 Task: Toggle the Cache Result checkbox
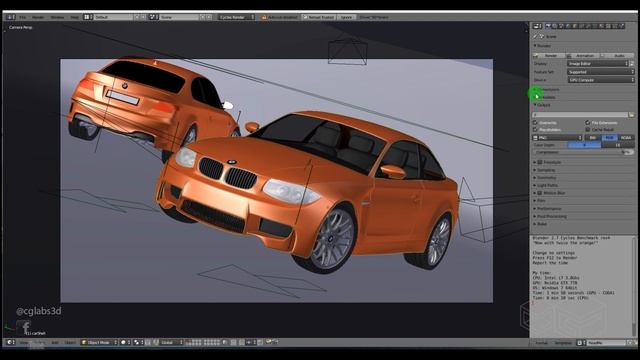point(588,129)
